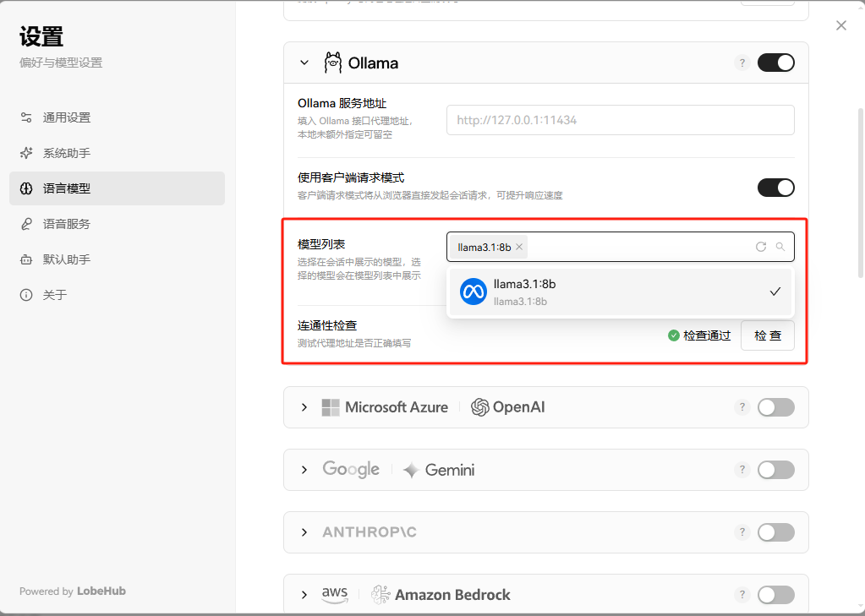This screenshot has width=865, height=616.
Task: Click the Ollama provider logo icon
Action: 333,63
